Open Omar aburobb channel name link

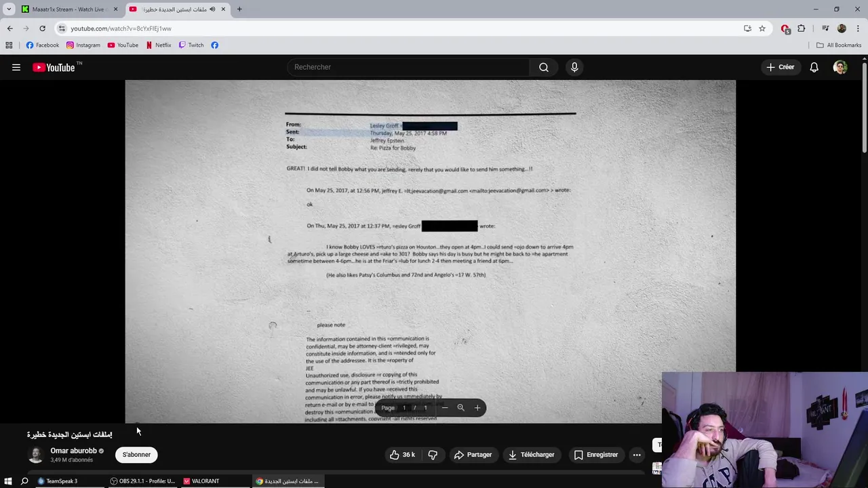[73, 451]
